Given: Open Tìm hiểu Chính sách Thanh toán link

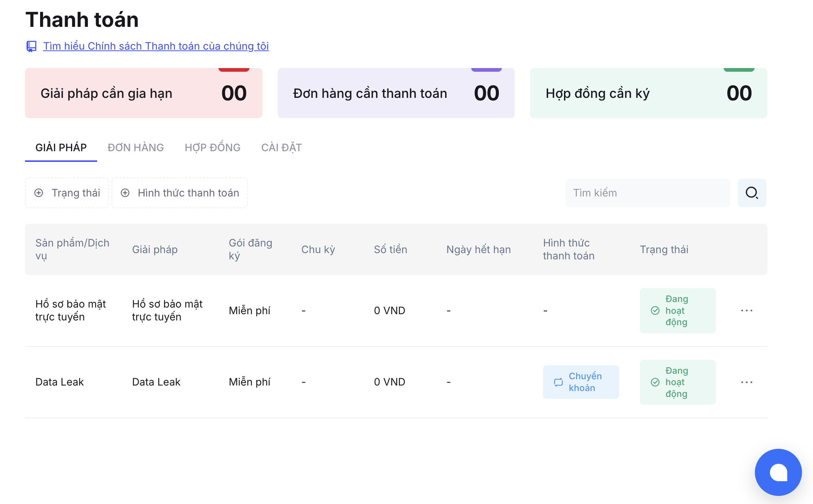Looking at the screenshot, I should point(156,46).
